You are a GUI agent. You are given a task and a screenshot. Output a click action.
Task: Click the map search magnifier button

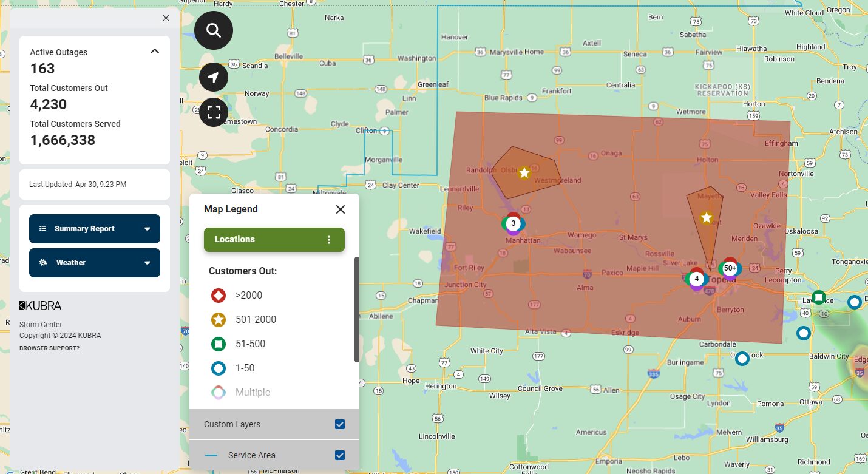point(214,30)
